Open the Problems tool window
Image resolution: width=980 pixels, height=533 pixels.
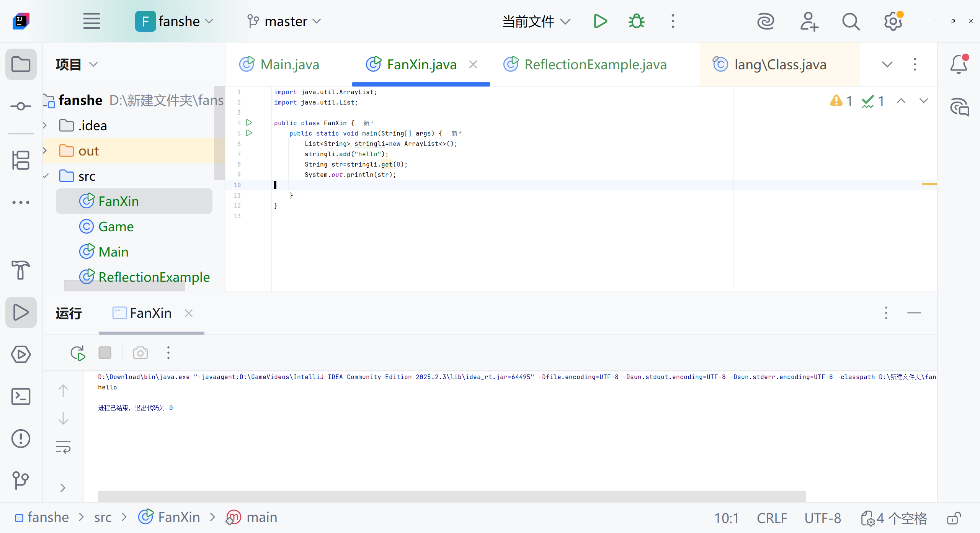coord(21,438)
